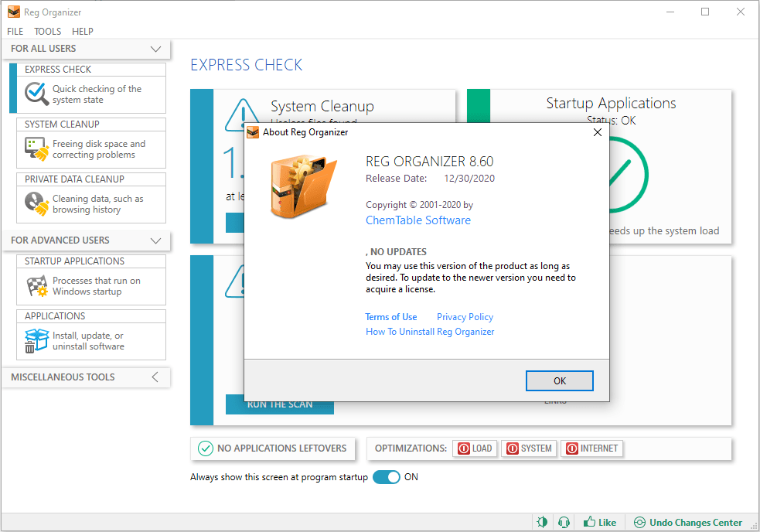The width and height of the screenshot is (760, 532).
Task: Select the Private Data Cleanup sidebar item
Action: pos(91,197)
